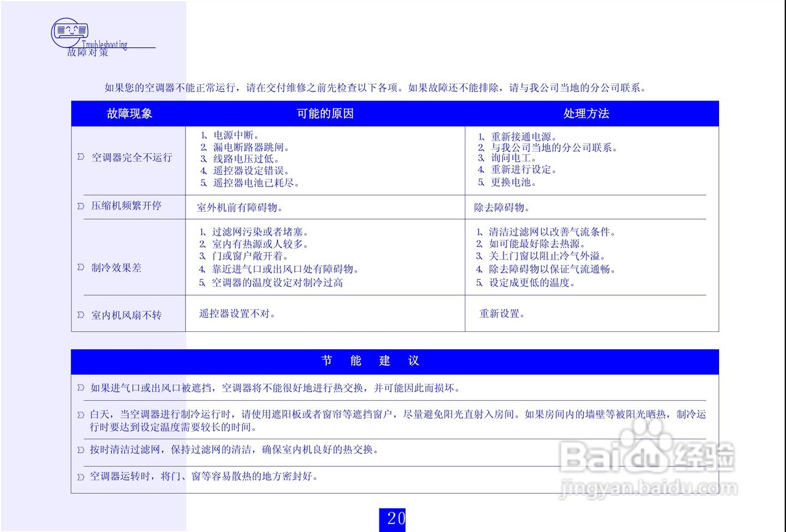Viewport: 786px width, 532px height.
Task: Click the tip about 进气口或出风口被遮挡
Action: click(275, 388)
